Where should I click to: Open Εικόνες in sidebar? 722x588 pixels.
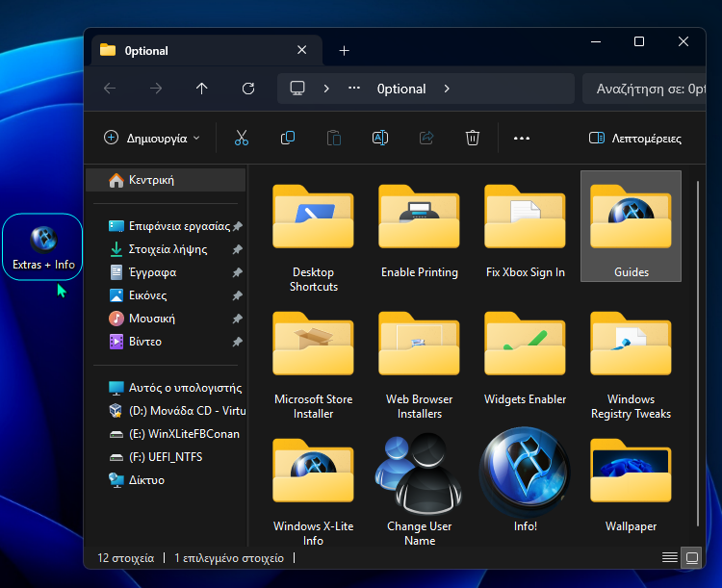pos(166,295)
